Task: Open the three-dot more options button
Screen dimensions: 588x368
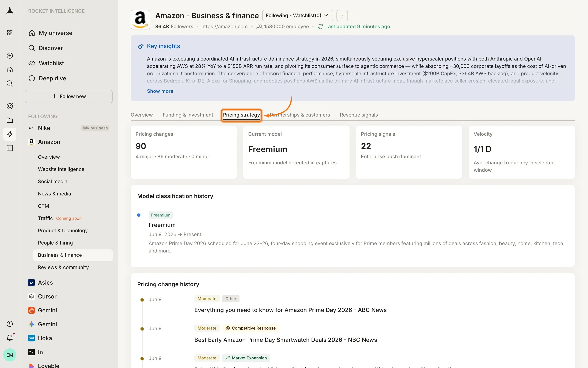Action: pyautogui.click(x=342, y=16)
